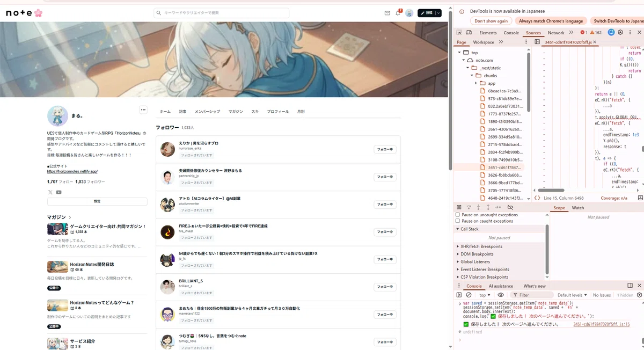The image size is (644, 350).
Task: Click the clear console icon
Action: [x=469, y=295]
